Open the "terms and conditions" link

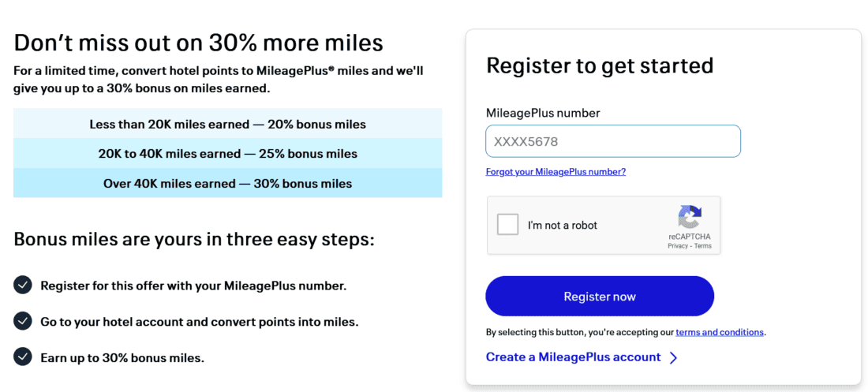[720, 332]
